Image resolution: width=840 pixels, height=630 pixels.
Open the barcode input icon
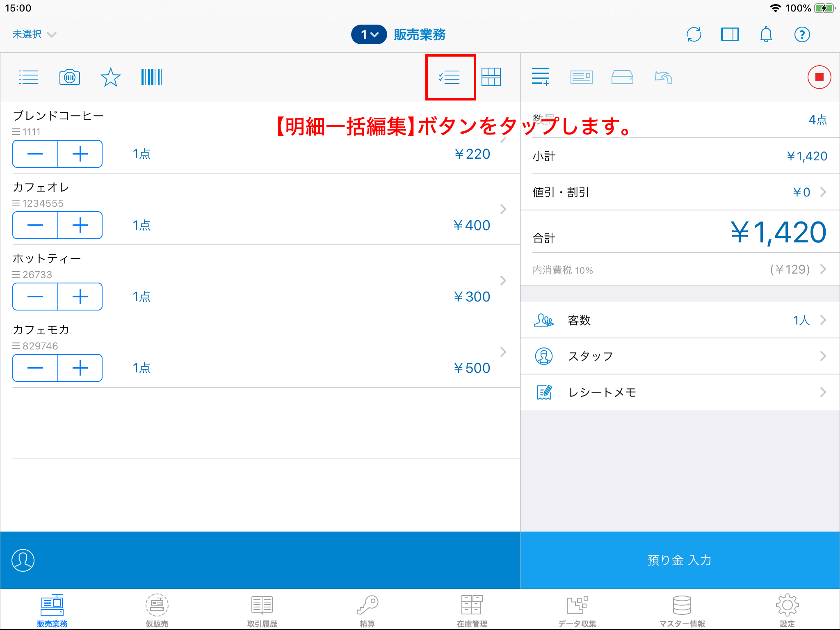coord(151,77)
